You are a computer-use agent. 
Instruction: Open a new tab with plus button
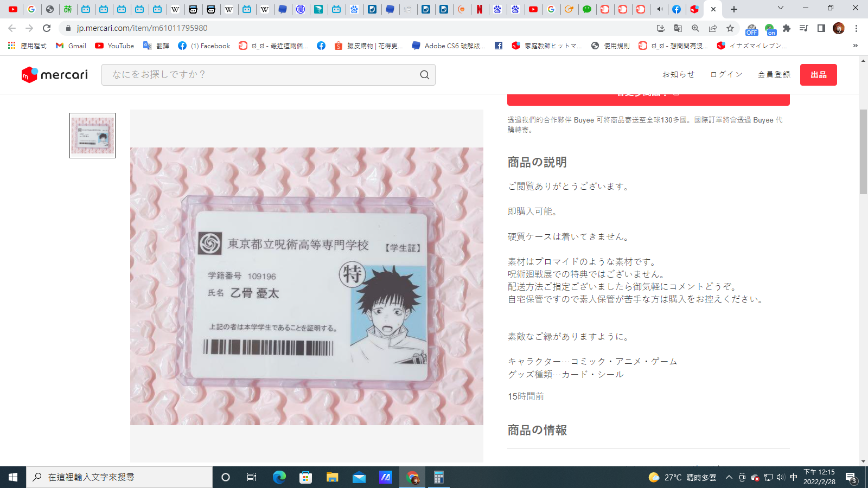734,9
